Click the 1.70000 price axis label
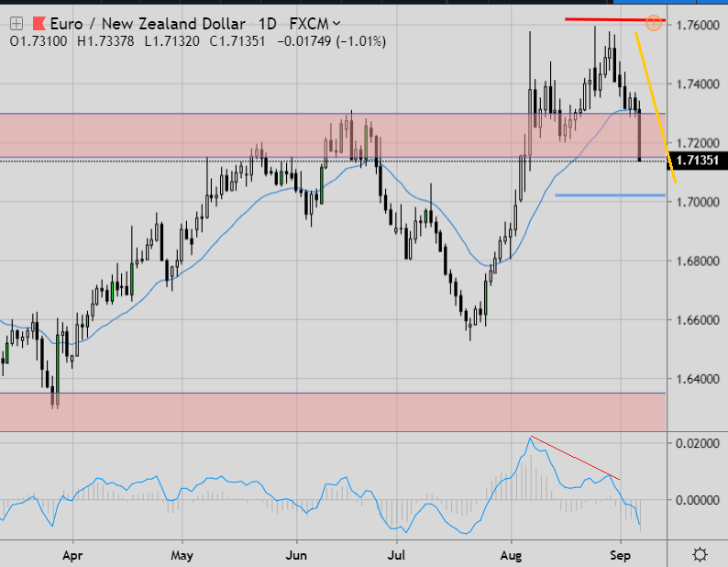The width and height of the screenshot is (728, 567). click(x=698, y=202)
